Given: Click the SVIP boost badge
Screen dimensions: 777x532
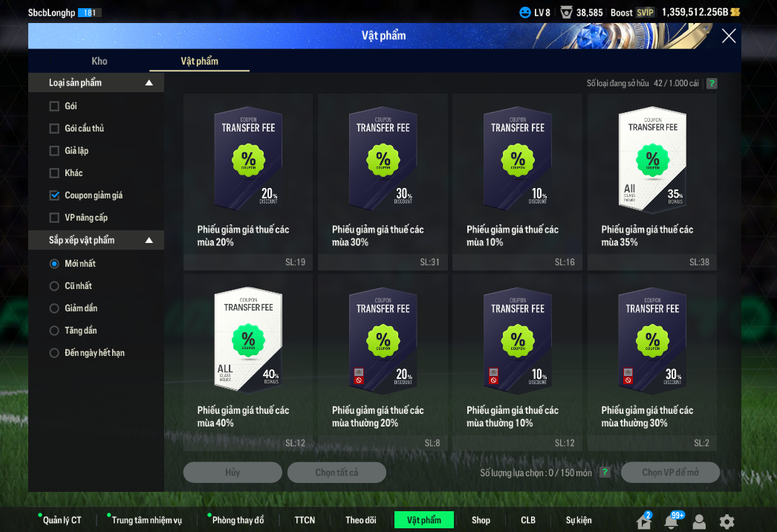Looking at the screenshot, I should 646,13.
